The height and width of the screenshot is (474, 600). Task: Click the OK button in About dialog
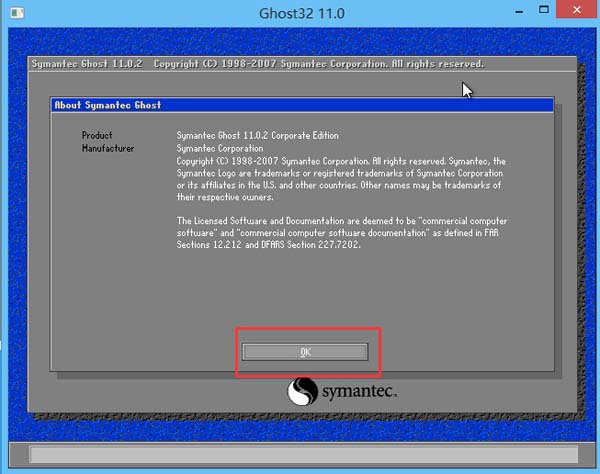pos(305,352)
